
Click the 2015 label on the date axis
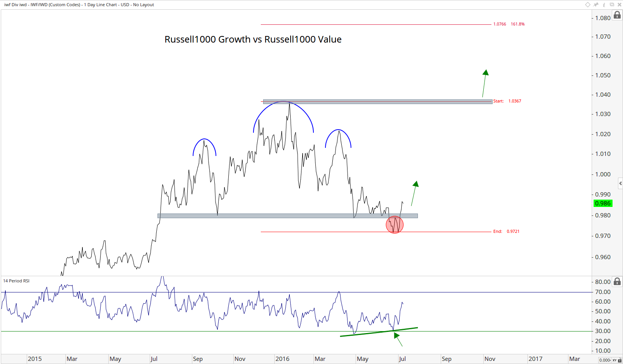35,359
